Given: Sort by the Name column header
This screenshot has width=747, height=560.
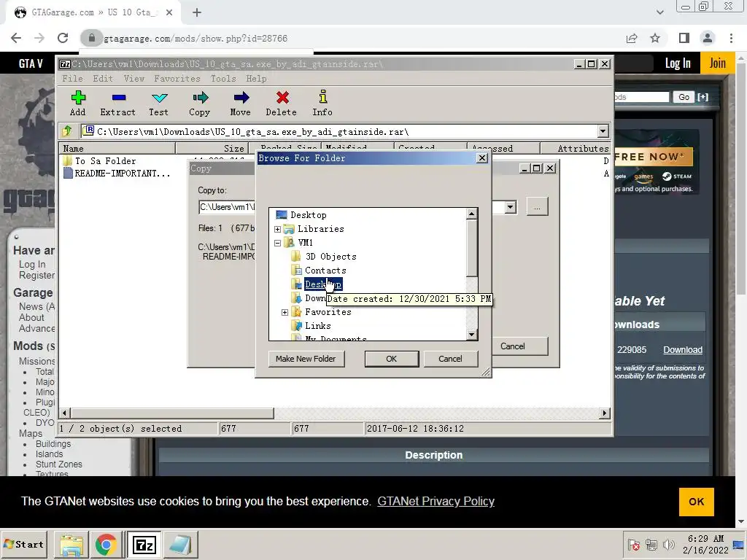Looking at the screenshot, I should click(x=117, y=148).
